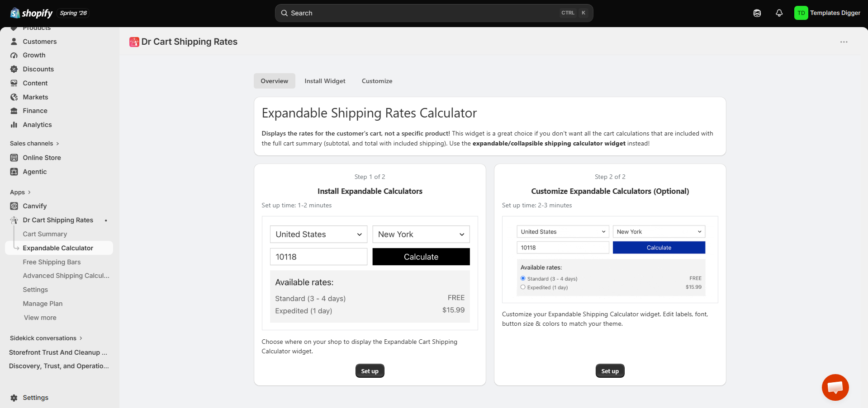Click the TD account avatar

click(801, 13)
